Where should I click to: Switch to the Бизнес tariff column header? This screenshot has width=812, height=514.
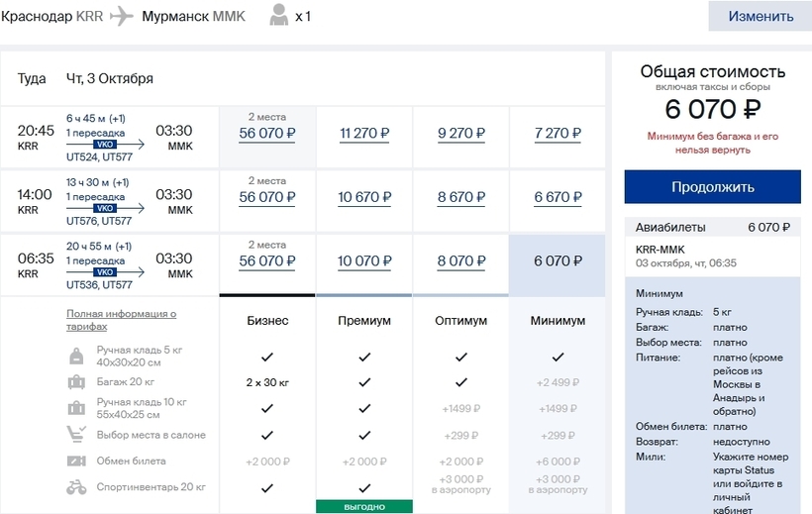[267, 321]
